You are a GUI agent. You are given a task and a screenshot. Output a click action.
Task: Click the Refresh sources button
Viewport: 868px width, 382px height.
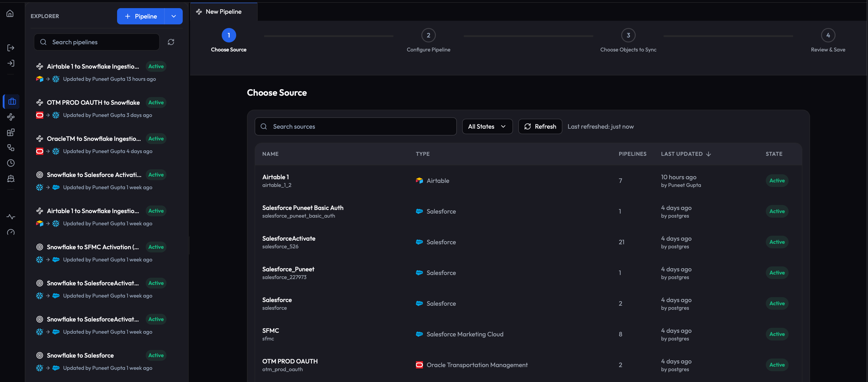540,126
